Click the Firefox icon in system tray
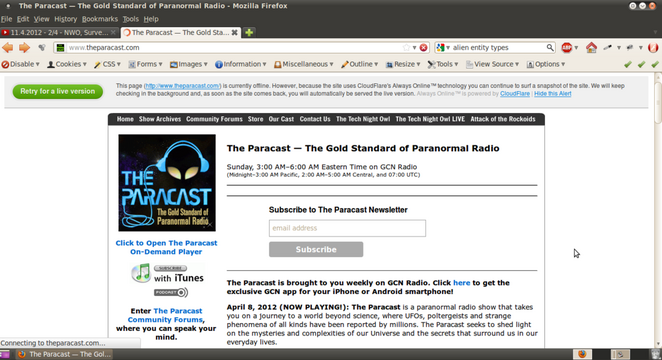The height and width of the screenshot is (360, 662). pyautogui.click(x=582, y=354)
